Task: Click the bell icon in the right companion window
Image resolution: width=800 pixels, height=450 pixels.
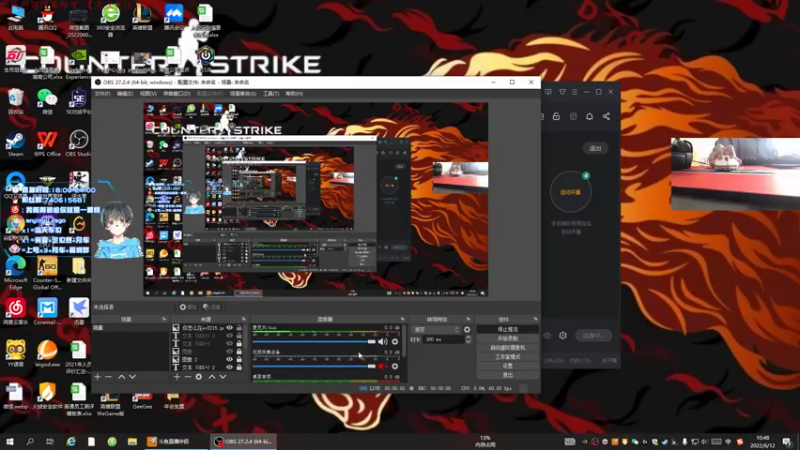Action: point(589,116)
